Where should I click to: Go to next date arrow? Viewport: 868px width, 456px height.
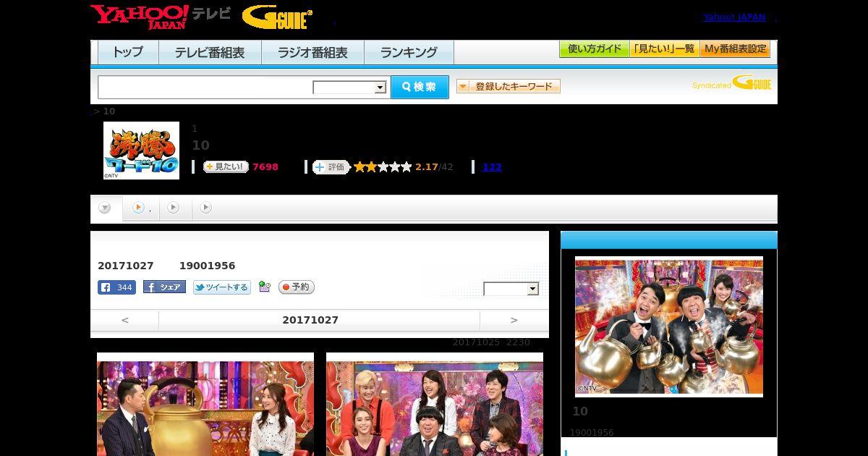[x=514, y=320]
